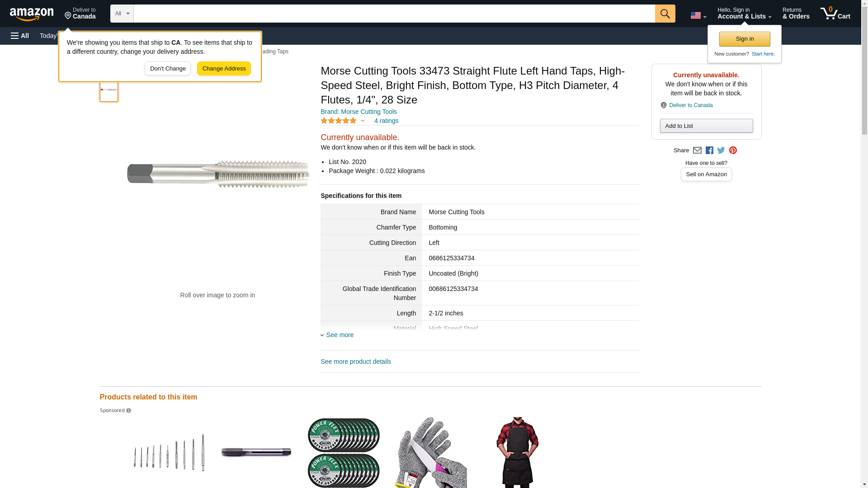Open country flag language dropdown
The height and width of the screenshot is (488, 868).
[x=698, y=15]
